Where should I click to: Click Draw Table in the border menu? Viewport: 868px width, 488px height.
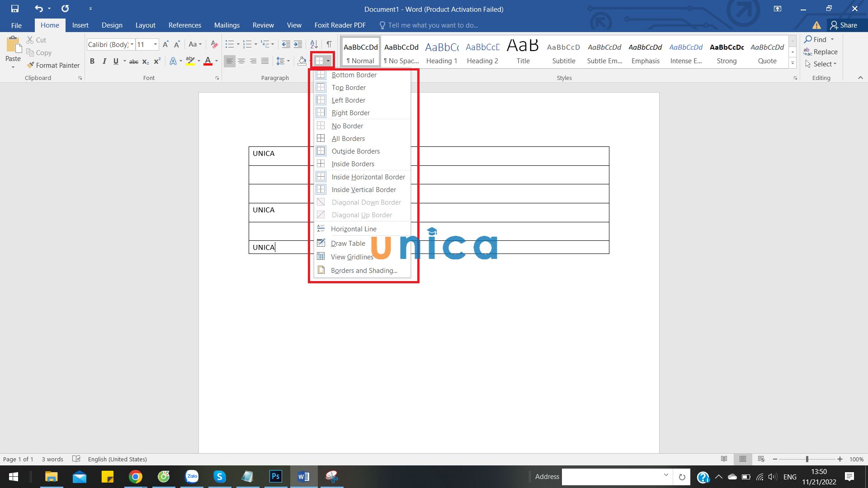tap(348, 243)
